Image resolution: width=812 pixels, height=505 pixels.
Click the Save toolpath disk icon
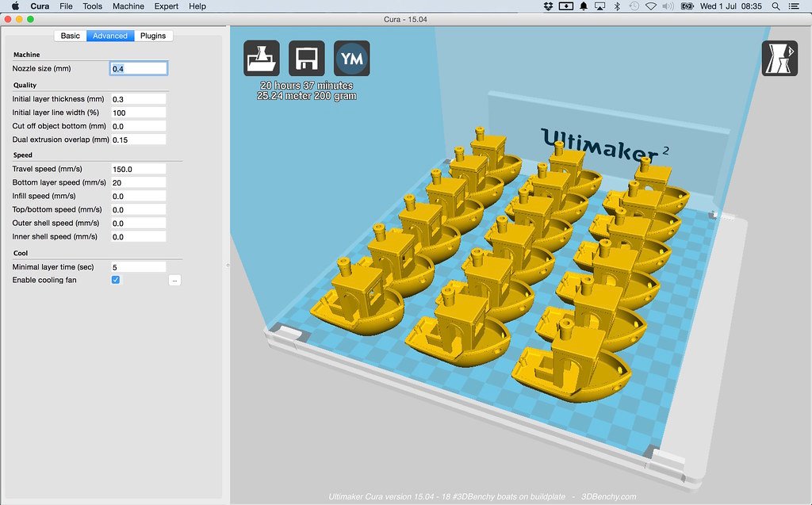coord(306,58)
